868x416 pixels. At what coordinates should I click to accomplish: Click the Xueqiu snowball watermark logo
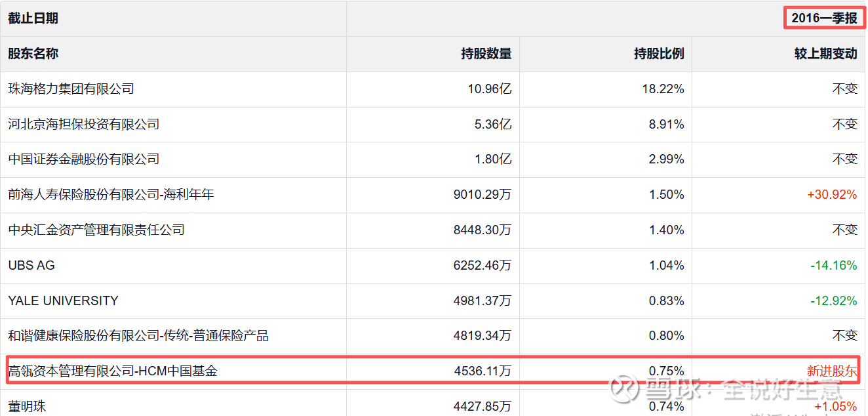click(x=624, y=388)
